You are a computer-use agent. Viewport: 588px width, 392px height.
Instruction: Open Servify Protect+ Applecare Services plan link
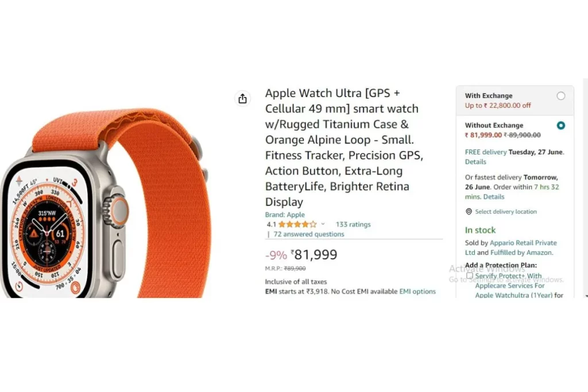[x=519, y=286]
